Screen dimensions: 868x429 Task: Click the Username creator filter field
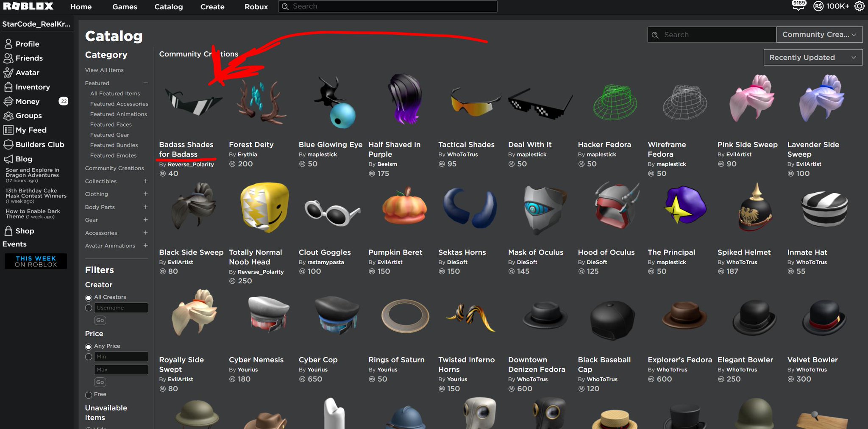pos(121,308)
